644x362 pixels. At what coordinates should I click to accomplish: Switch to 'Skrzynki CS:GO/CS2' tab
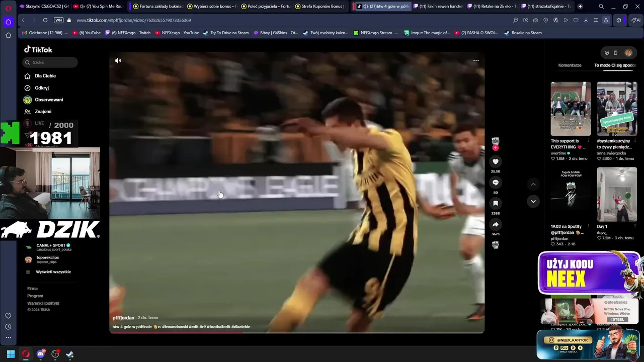[44, 7]
